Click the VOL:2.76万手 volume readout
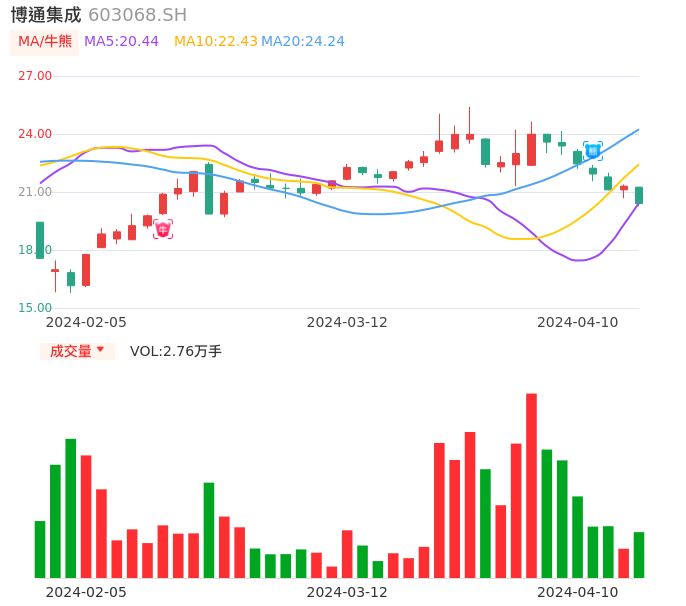This screenshot has width=686, height=606. 176,351
